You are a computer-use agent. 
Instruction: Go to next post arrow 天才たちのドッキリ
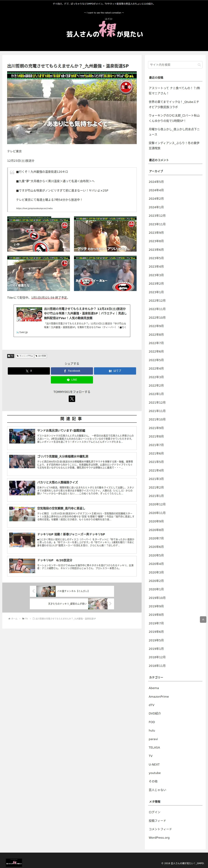click(x=110, y=604)
